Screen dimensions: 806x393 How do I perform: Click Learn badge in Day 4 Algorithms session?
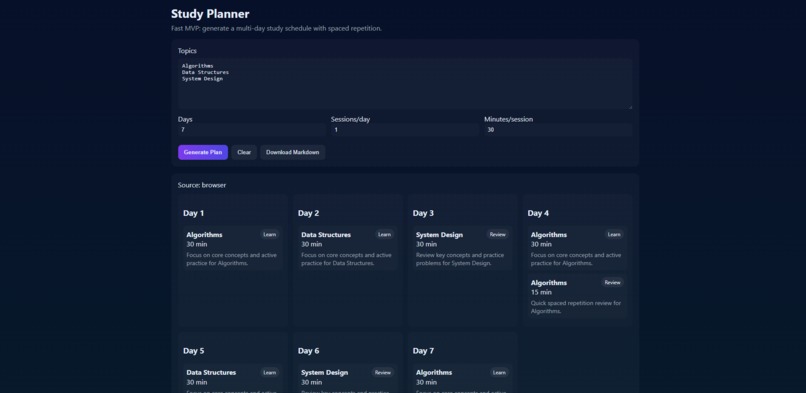(614, 234)
